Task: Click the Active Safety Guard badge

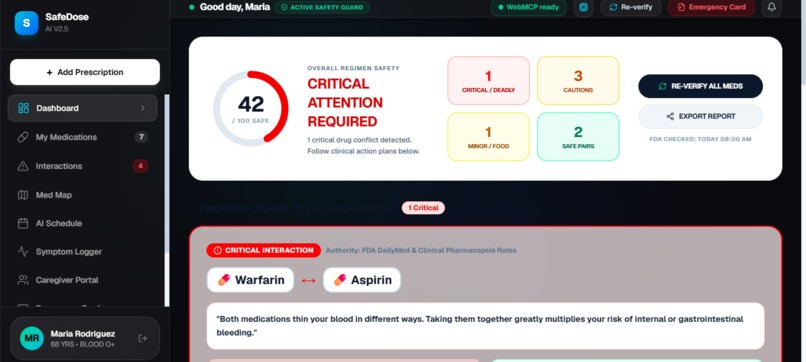Action: point(322,7)
